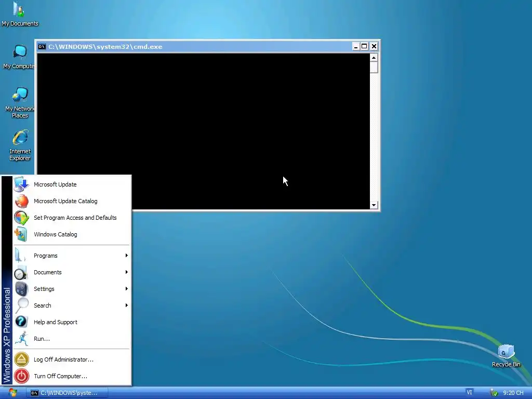532x399 pixels.
Task: Select the My Network Places desktop icon
Action: click(20, 102)
